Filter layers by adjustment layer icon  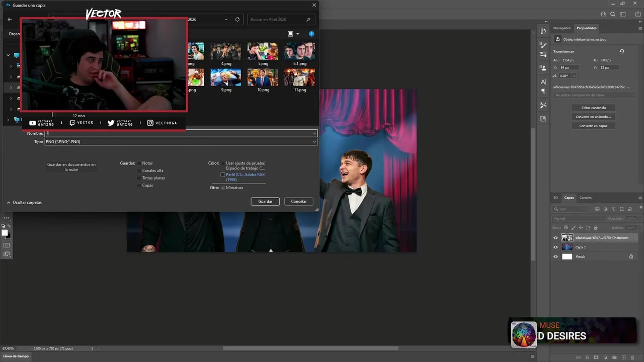(x=606, y=209)
